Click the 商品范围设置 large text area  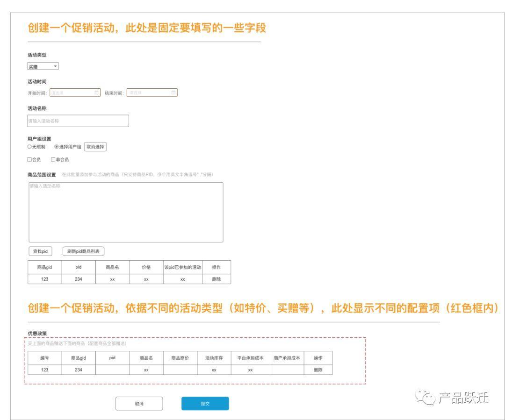(x=126, y=212)
